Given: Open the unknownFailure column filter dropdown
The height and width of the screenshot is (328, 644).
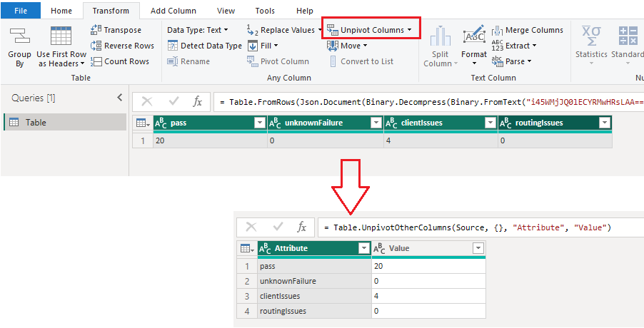Looking at the screenshot, I should tap(376, 123).
